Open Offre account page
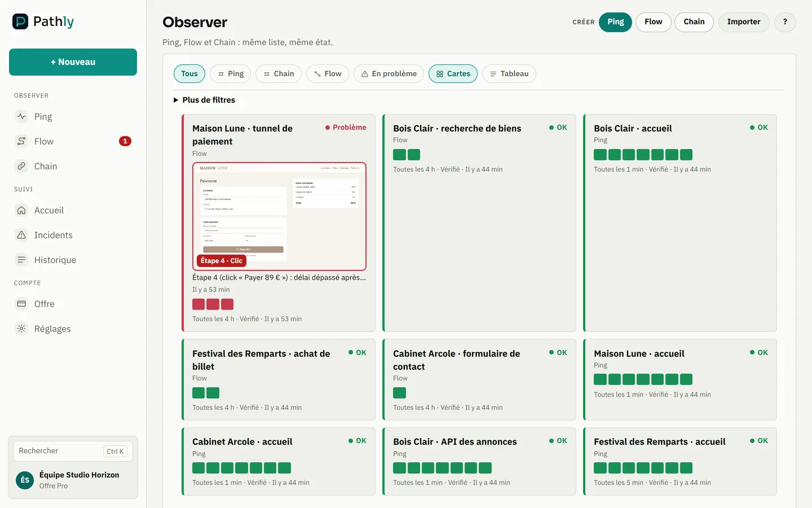Image resolution: width=812 pixels, height=508 pixels. tap(73, 304)
